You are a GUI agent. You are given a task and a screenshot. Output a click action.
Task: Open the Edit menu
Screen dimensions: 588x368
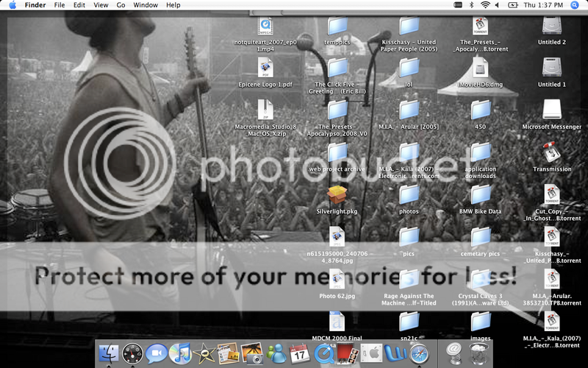tap(79, 5)
